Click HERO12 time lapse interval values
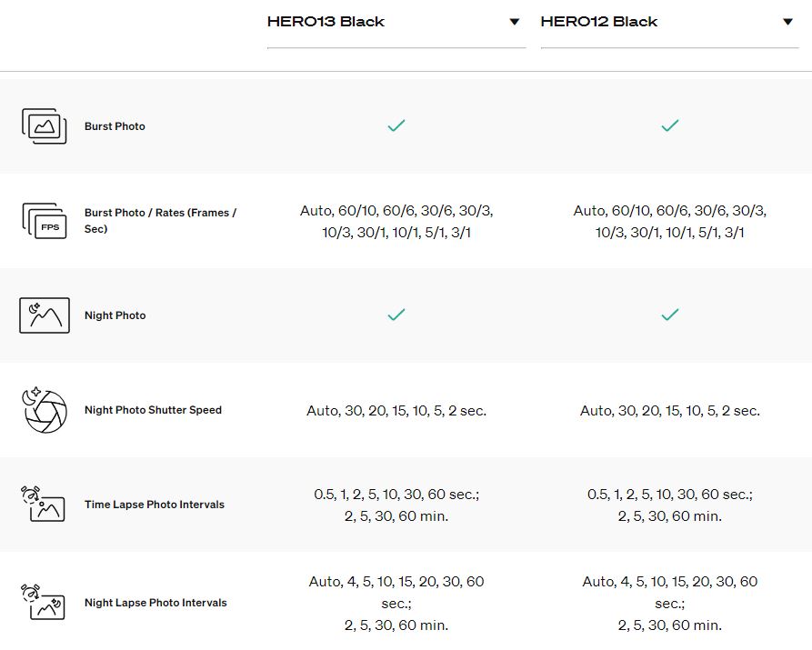 (669, 505)
